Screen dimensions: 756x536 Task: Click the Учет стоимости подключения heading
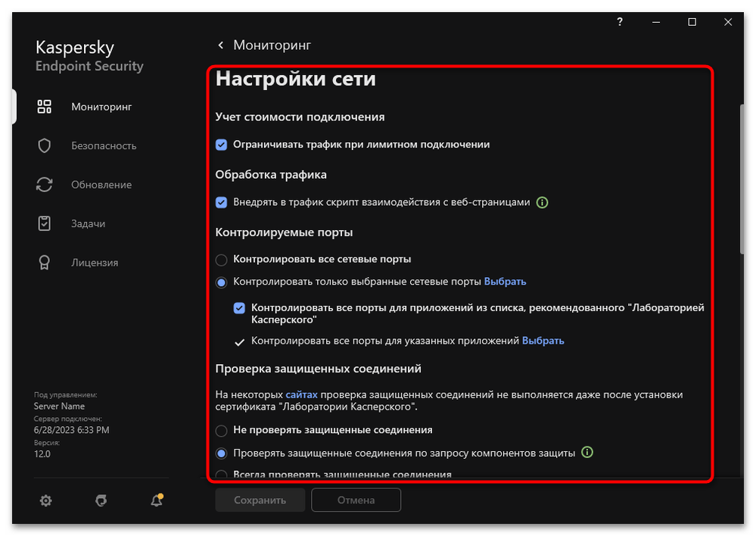click(x=300, y=117)
